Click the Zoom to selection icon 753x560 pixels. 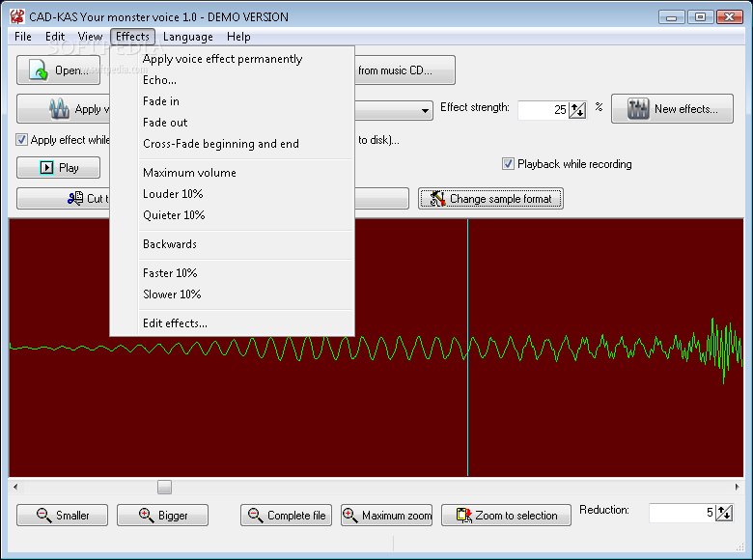point(464,516)
